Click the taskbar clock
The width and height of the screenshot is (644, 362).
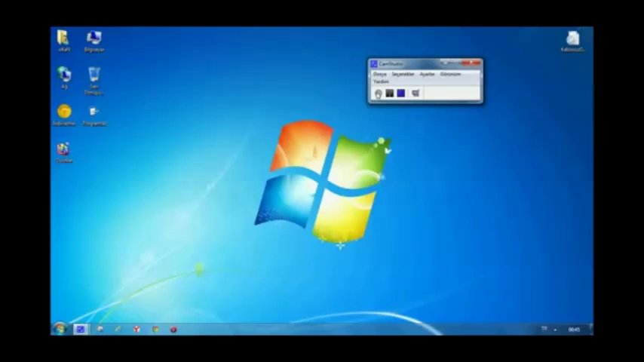pyautogui.click(x=574, y=329)
